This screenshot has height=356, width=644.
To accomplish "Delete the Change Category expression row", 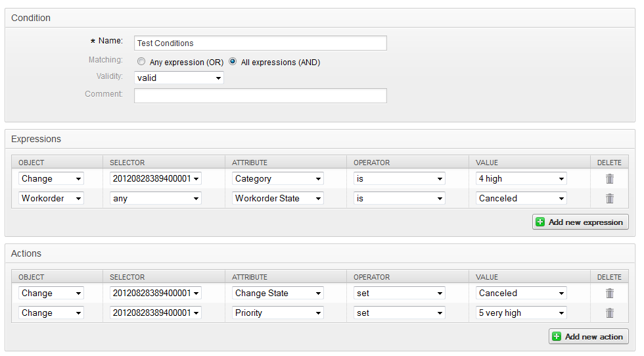I will click(x=610, y=178).
